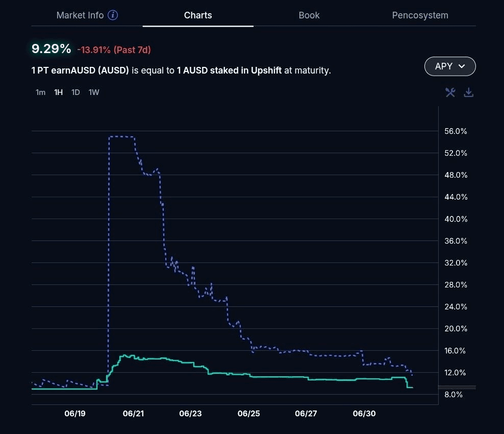Select the 1H timeframe interval

tap(59, 92)
